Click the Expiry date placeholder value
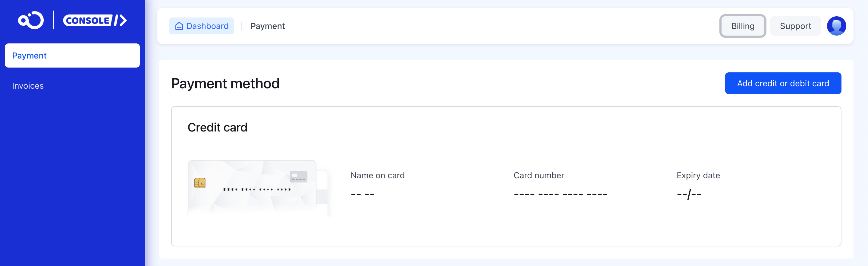 pos(689,195)
